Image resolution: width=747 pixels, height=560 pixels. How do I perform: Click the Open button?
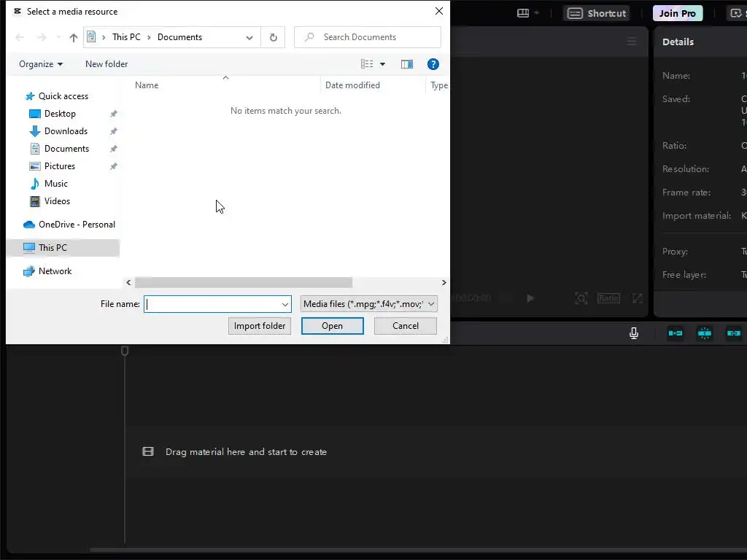tap(333, 326)
